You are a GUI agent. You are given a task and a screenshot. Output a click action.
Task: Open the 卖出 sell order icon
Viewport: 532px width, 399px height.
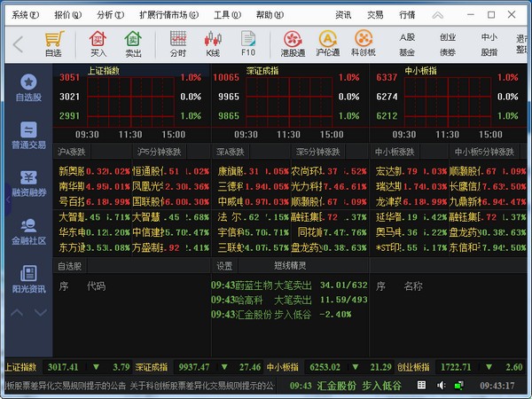click(x=133, y=43)
